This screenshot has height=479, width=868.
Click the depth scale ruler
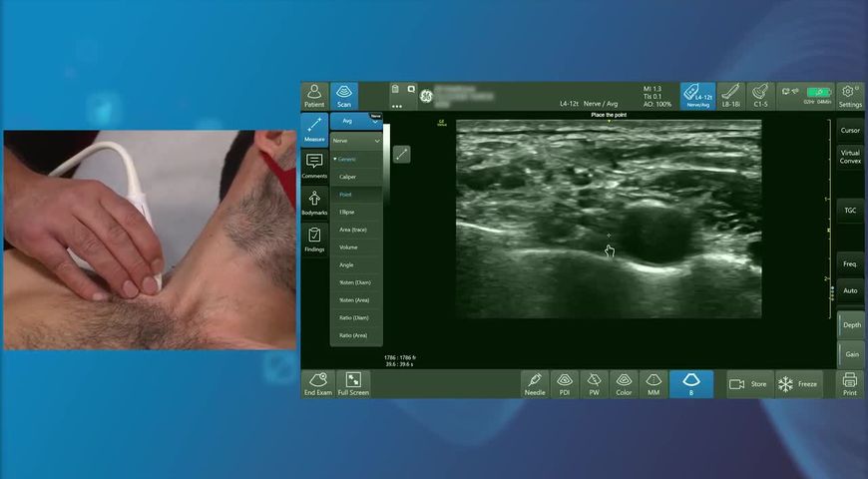point(829,219)
